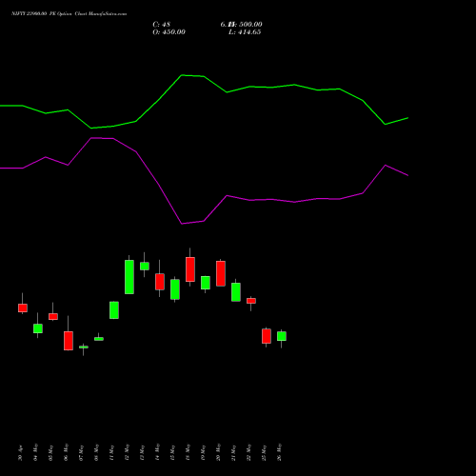Click the green candlestick for 21 May
Screen dimensions: 476x476
[x=236, y=291]
